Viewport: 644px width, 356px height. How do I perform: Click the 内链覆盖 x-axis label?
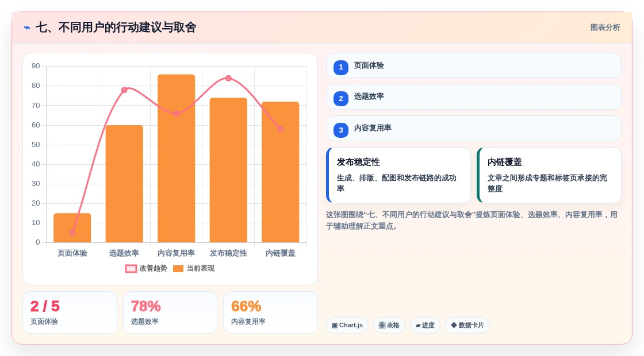click(x=281, y=253)
